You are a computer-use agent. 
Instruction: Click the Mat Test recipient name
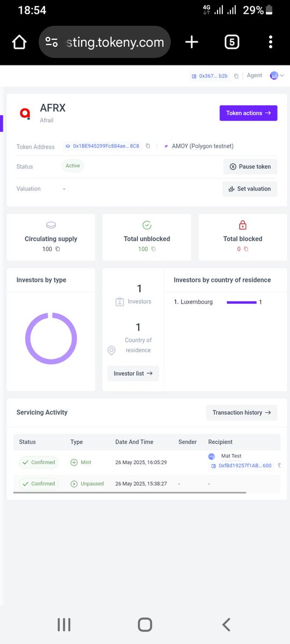(x=231, y=456)
